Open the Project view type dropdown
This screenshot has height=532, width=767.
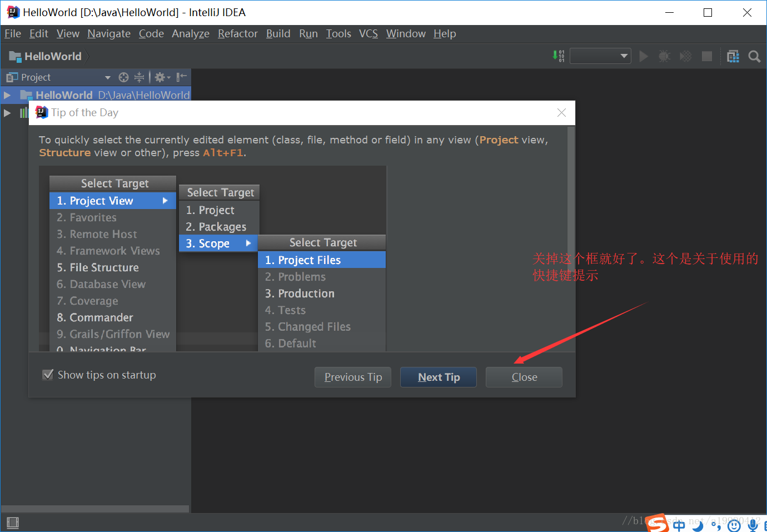point(108,77)
